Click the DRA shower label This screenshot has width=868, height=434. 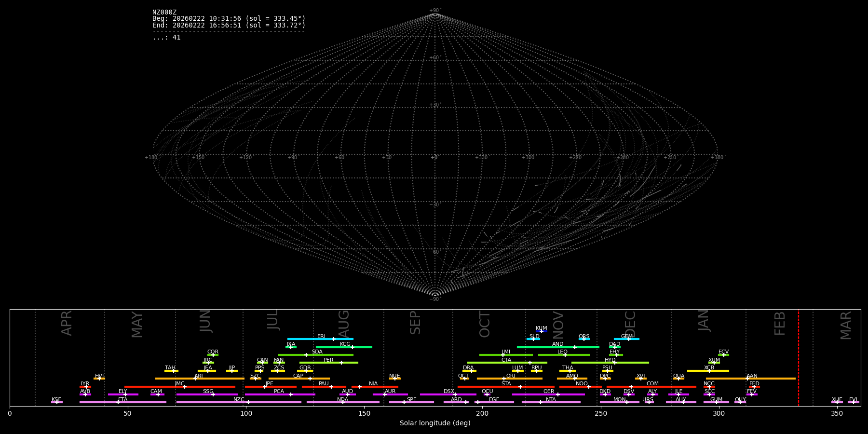pyautogui.click(x=468, y=368)
